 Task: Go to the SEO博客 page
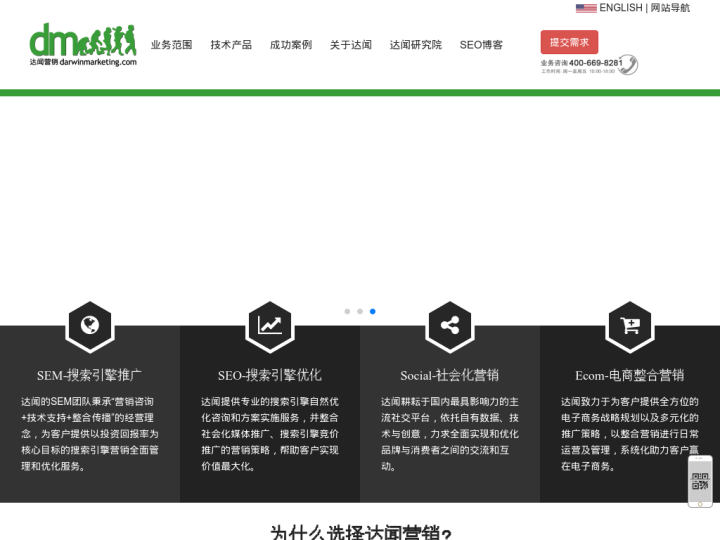(x=481, y=45)
